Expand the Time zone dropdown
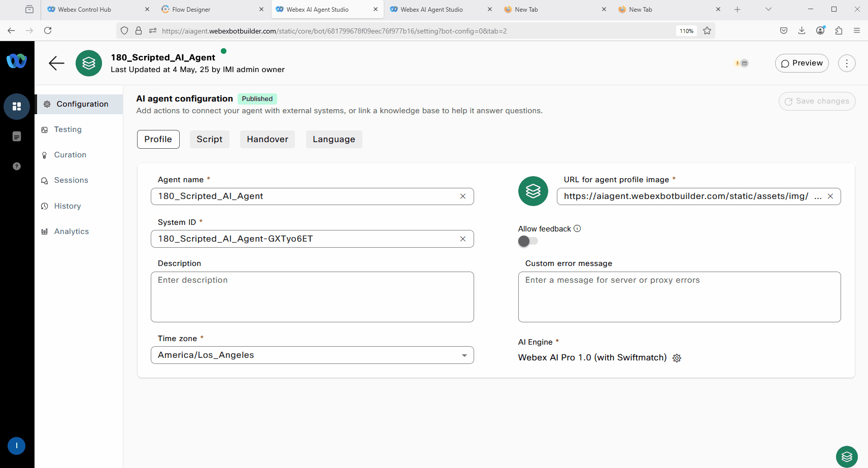The image size is (868, 468). tap(464, 355)
